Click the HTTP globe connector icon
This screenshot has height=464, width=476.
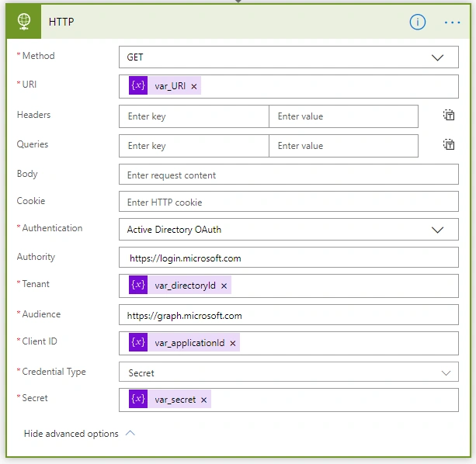(x=23, y=22)
